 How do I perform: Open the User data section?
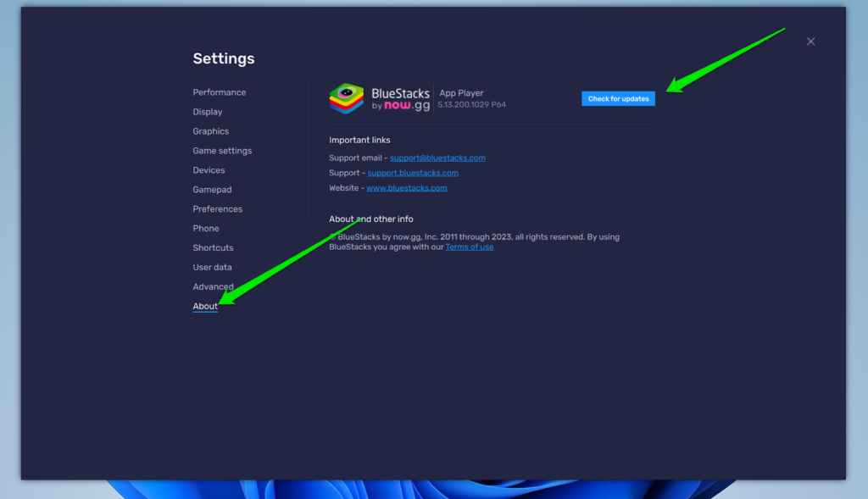pyautogui.click(x=212, y=267)
